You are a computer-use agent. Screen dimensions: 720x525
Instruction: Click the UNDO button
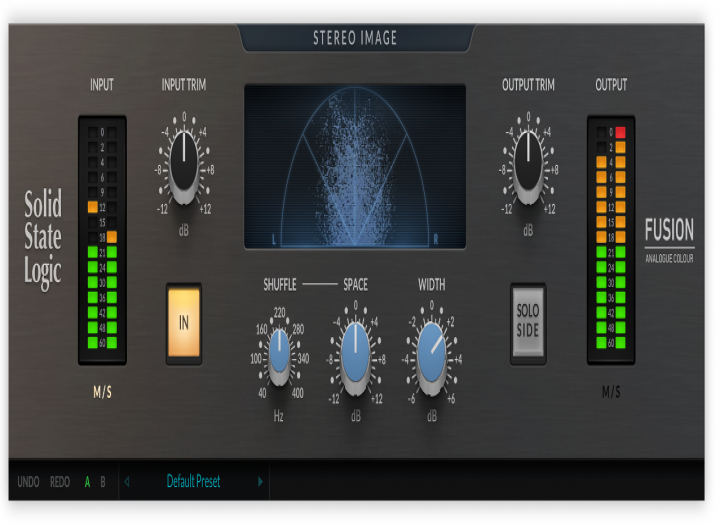click(28, 482)
